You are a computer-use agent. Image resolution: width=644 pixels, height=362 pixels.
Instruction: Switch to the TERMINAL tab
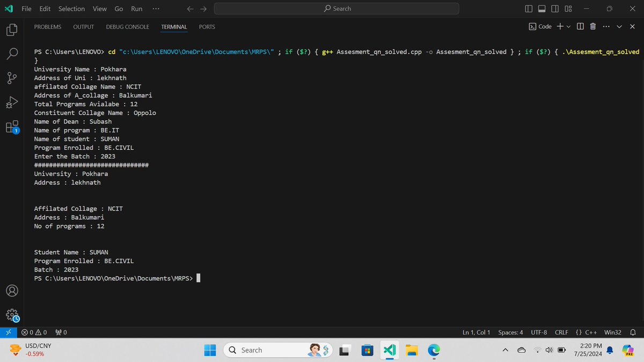[x=174, y=27]
